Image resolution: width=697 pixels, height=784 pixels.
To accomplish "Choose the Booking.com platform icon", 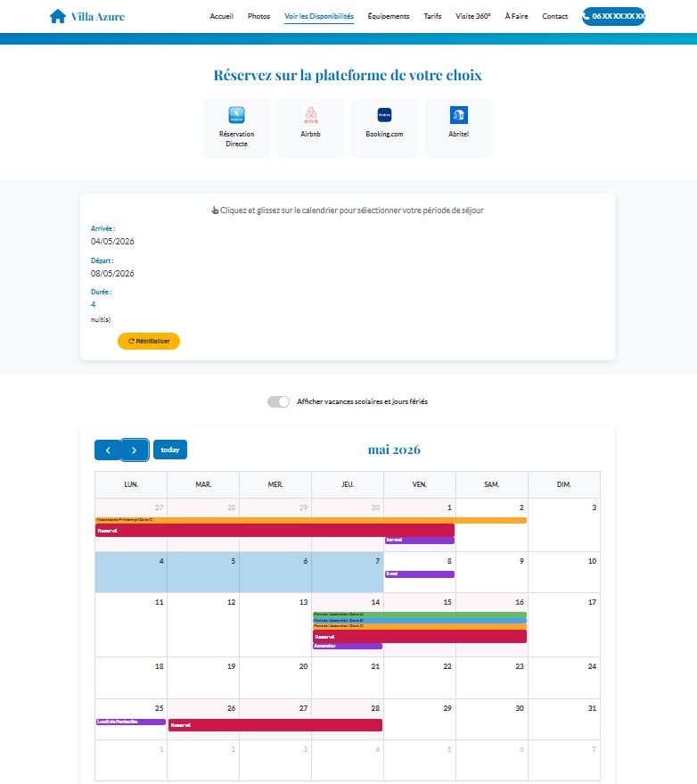I will pos(384,115).
